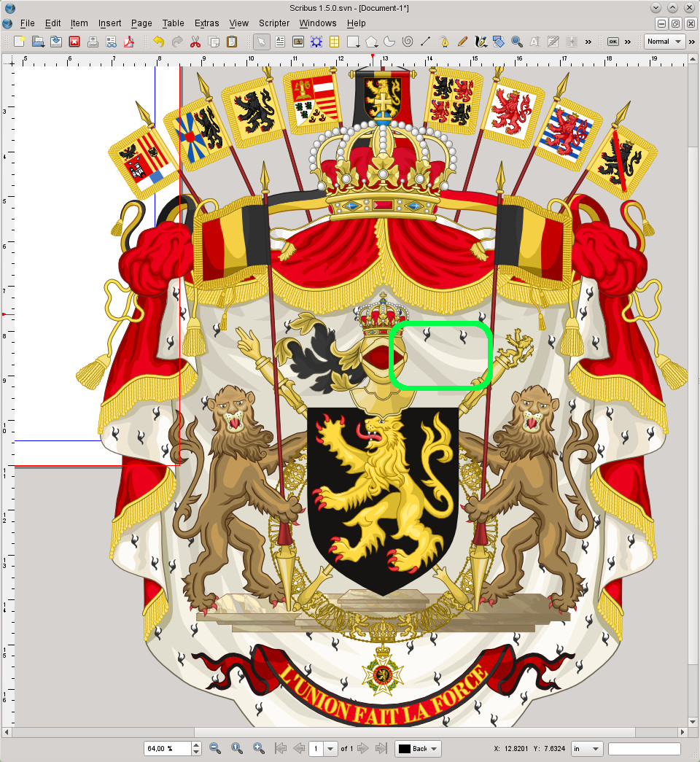Toggle the Select Item arrow tool

point(262,42)
